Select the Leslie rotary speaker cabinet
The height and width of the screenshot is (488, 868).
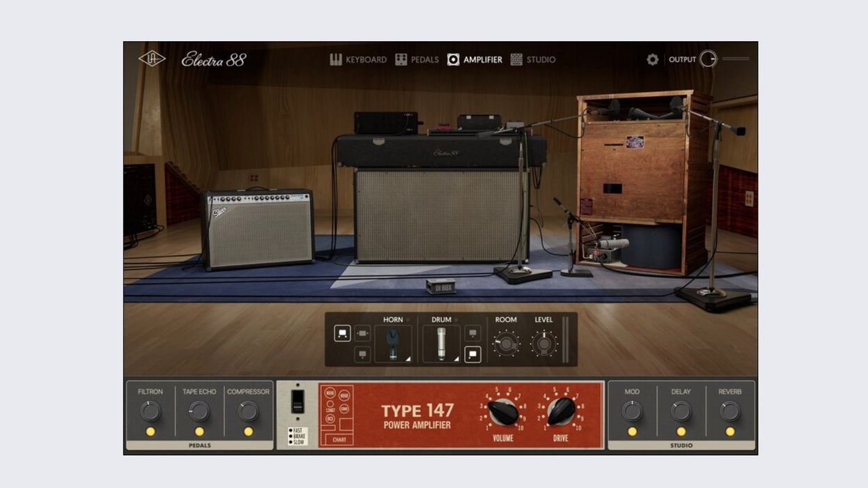[x=644, y=181]
